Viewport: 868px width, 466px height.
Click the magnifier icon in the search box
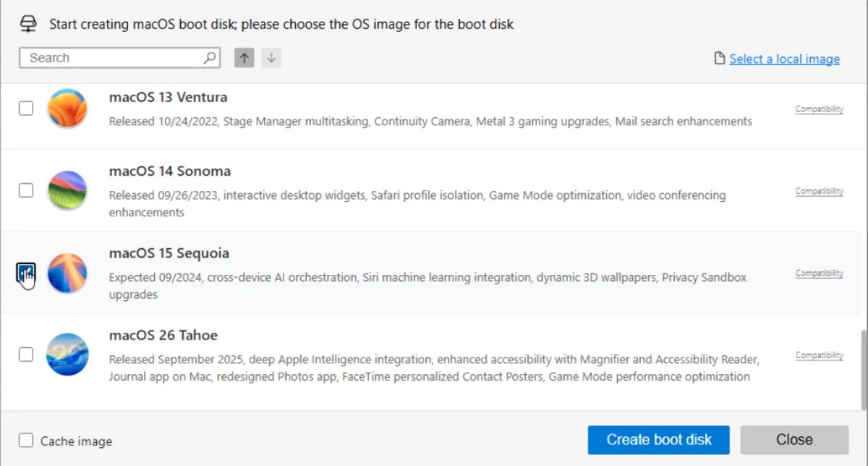(x=208, y=57)
